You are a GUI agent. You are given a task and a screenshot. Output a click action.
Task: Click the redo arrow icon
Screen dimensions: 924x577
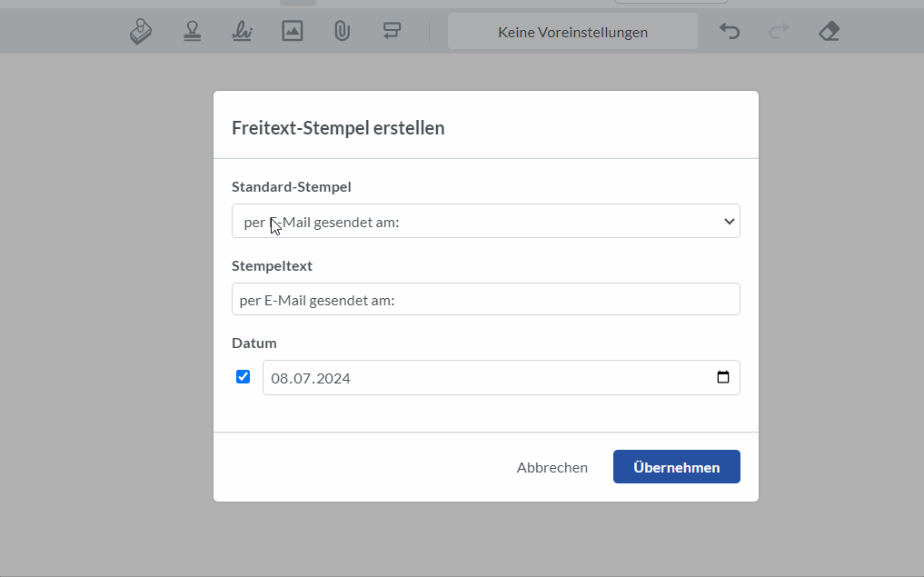(779, 31)
